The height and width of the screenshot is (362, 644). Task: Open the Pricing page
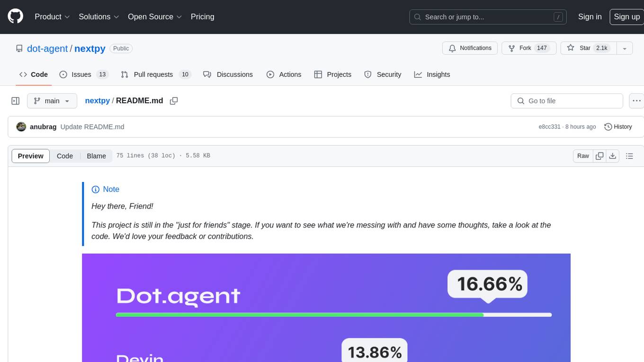coord(202,17)
